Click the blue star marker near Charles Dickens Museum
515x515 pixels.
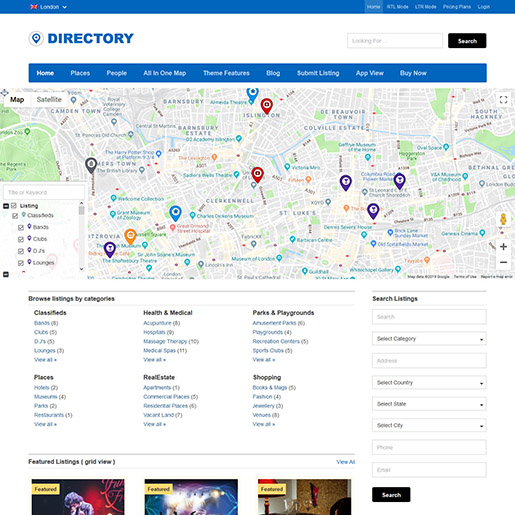(175, 213)
